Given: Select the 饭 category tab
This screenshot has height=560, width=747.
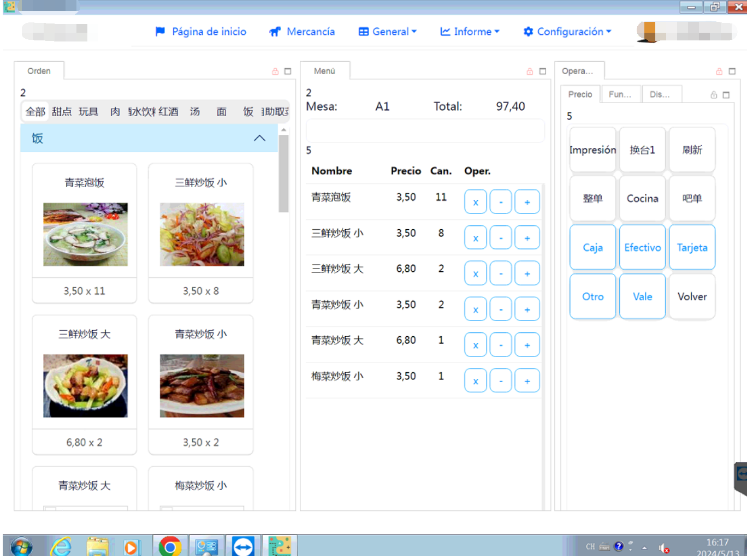Looking at the screenshot, I should (248, 112).
